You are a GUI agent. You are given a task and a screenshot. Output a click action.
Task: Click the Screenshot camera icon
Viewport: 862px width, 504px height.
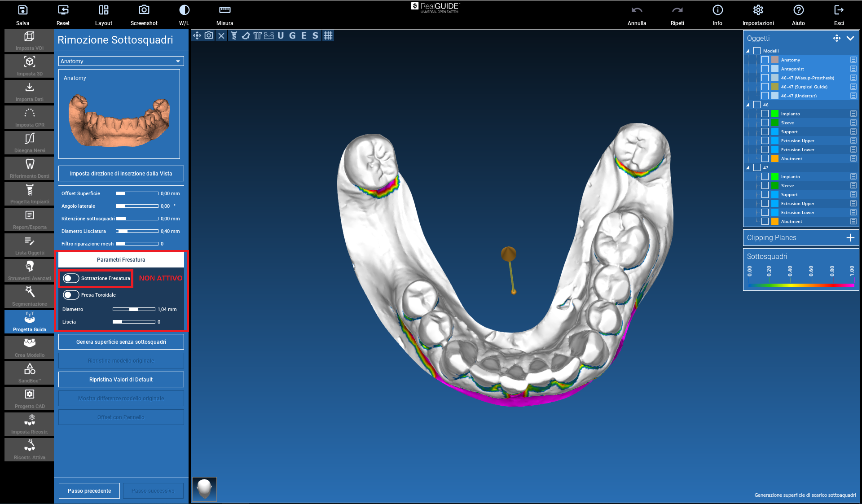point(144,10)
